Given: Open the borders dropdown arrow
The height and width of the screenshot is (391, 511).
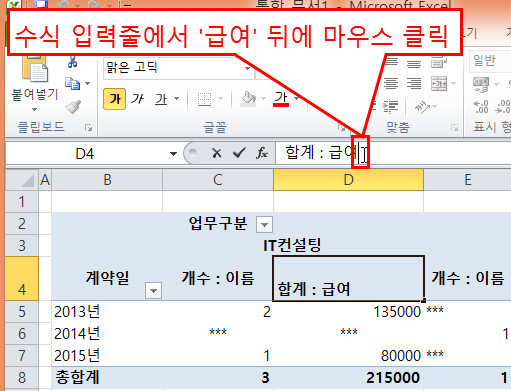Looking at the screenshot, I should coord(220,99).
